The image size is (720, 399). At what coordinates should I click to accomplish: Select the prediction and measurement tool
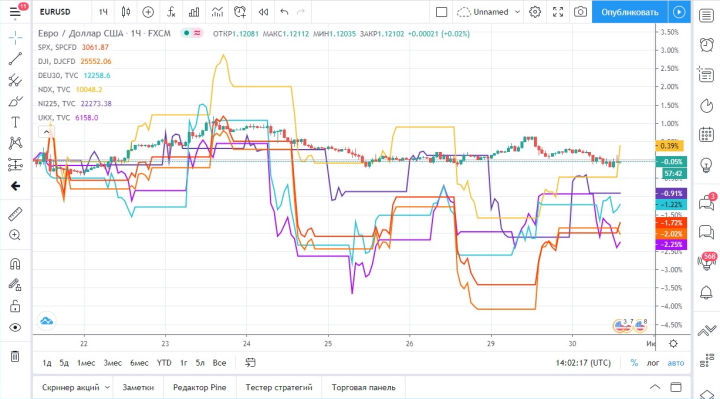pyautogui.click(x=15, y=164)
